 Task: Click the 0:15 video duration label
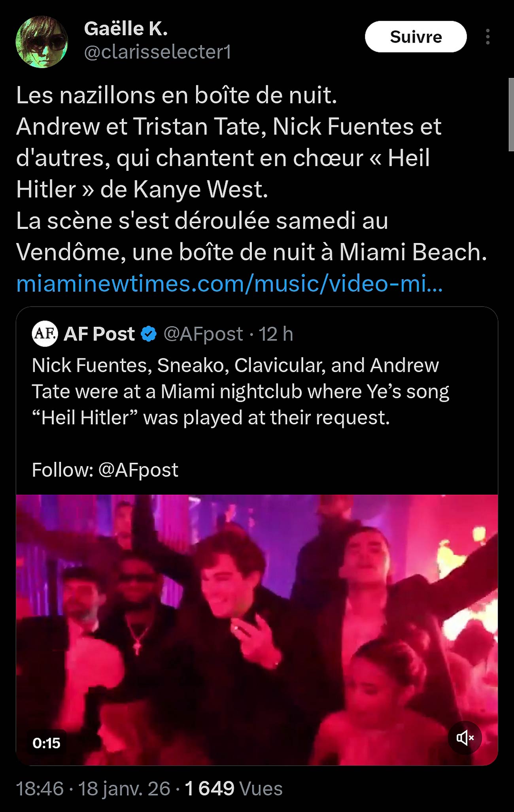click(46, 743)
